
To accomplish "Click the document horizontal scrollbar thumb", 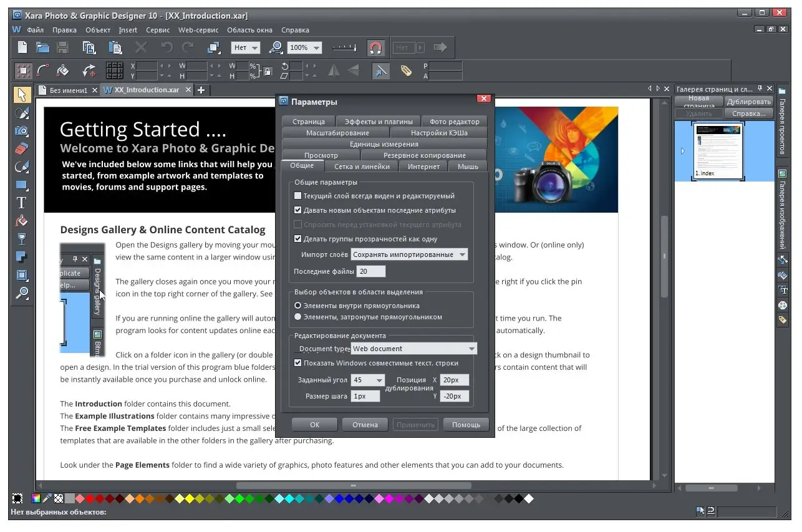I will (354, 485).
